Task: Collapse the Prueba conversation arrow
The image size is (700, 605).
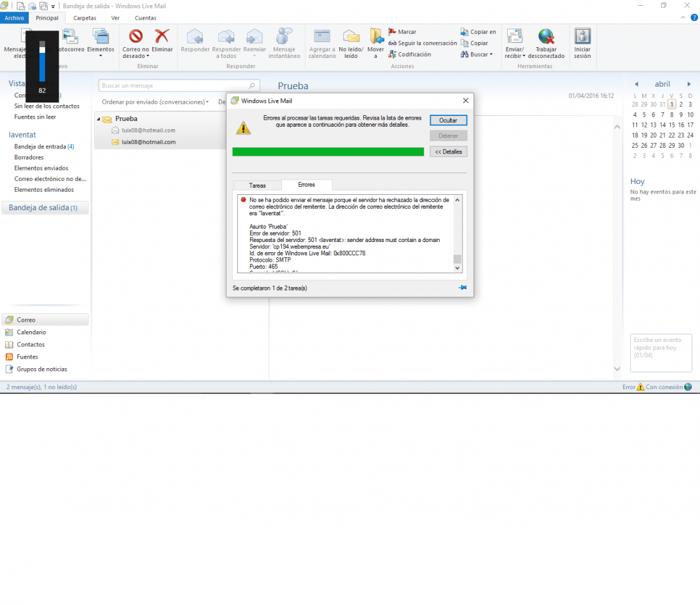Action: [x=99, y=119]
